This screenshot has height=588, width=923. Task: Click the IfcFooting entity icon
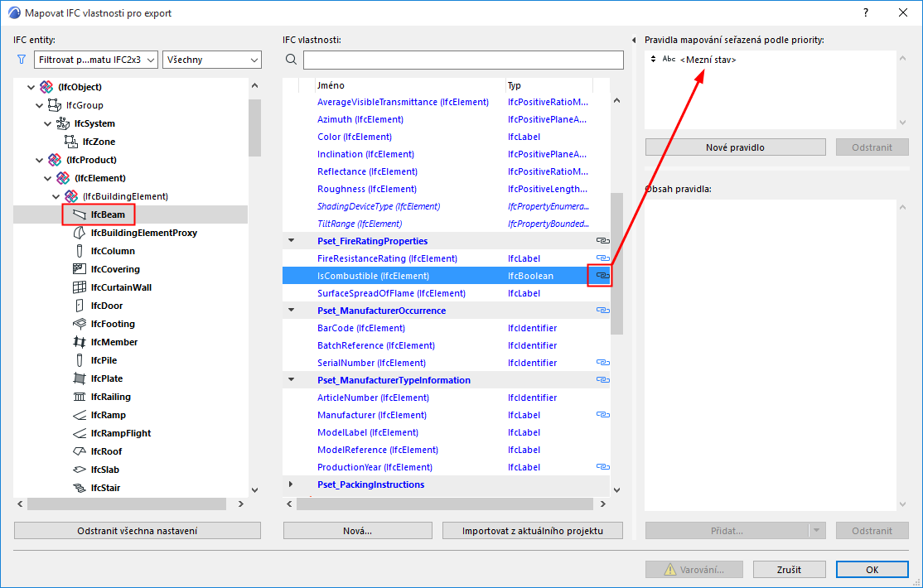click(x=80, y=324)
